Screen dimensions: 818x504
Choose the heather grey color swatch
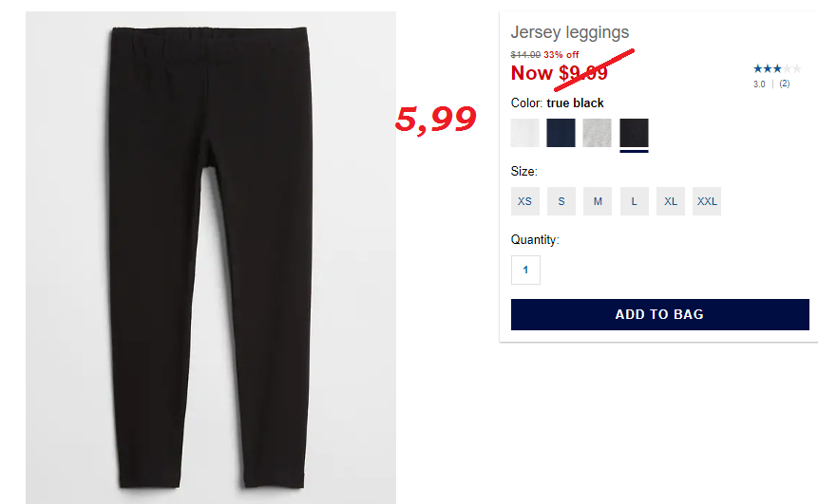[597, 133]
